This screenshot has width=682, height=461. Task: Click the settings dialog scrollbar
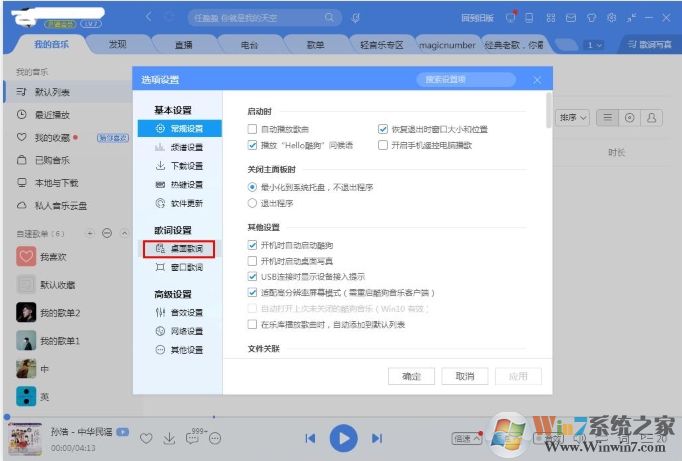(549, 110)
